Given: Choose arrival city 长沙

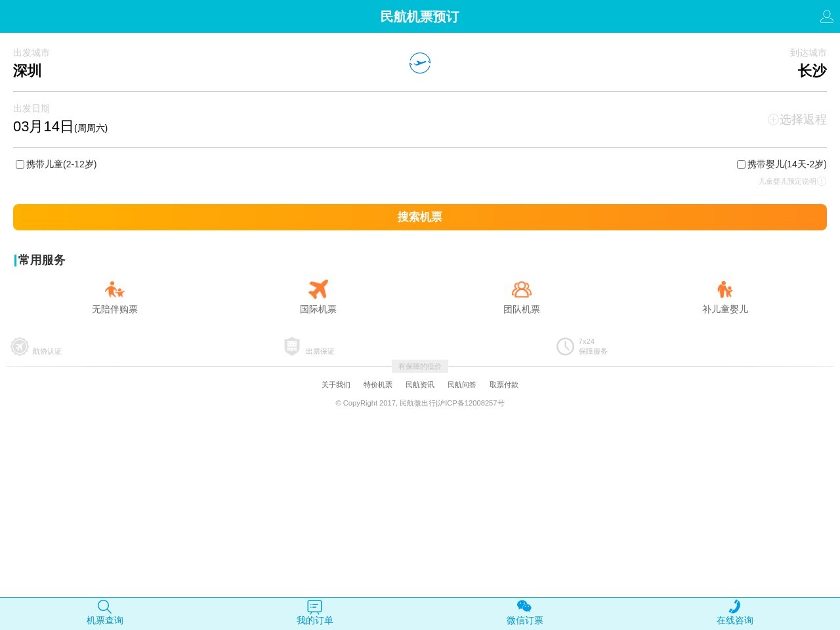Looking at the screenshot, I should click(x=812, y=71).
